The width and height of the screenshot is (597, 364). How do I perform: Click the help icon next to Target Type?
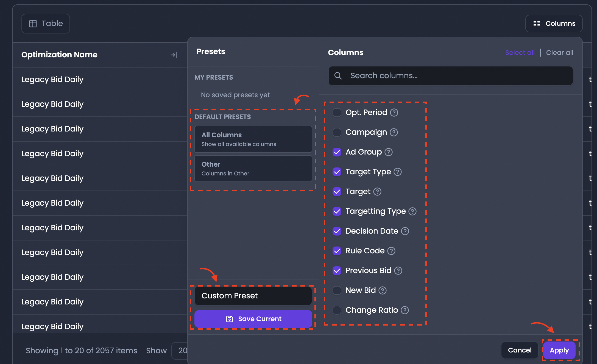pyautogui.click(x=398, y=172)
